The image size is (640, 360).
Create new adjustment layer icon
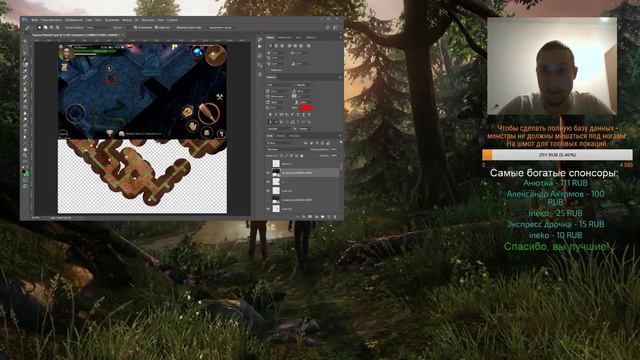point(316,217)
